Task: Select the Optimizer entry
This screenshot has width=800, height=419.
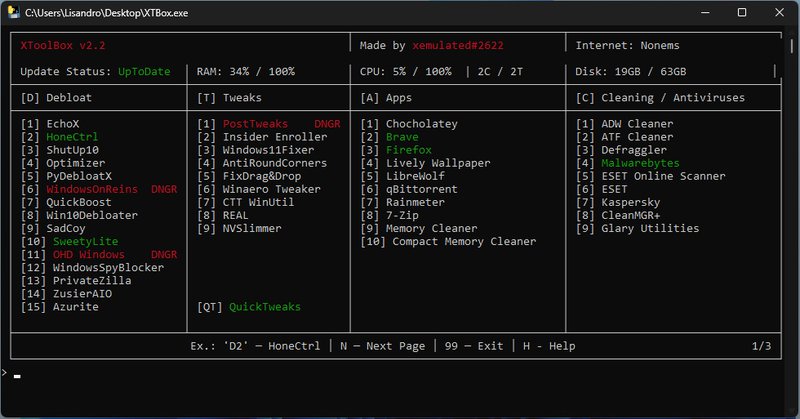Action: click(x=63, y=163)
